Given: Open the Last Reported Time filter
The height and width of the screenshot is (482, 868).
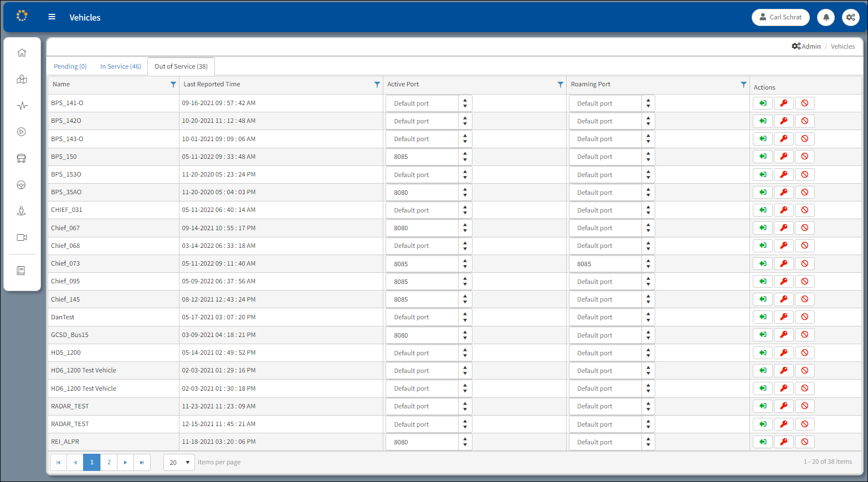Looking at the screenshot, I should coord(377,85).
